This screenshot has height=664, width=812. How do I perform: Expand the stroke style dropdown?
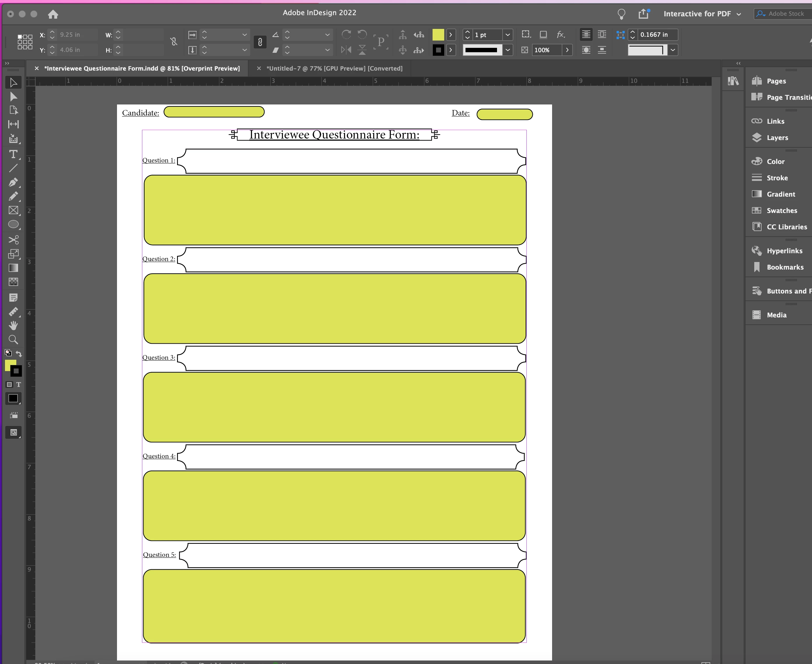(508, 50)
